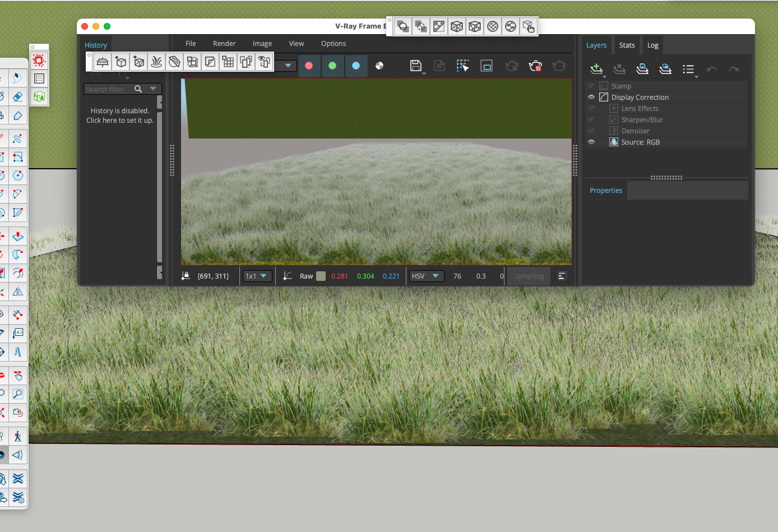Click the Raw color values label

[306, 276]
